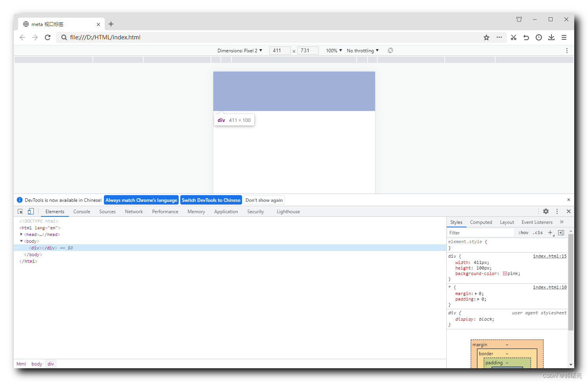Click the browser back arrow
The height and width of the screenshot is (382, 588).
pos(22,37)
